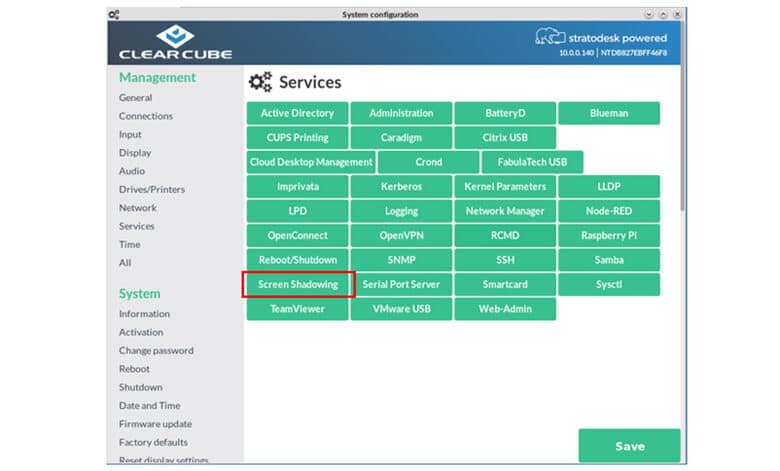
Task: Open the Logging service
Action: [x=401, y=211]
